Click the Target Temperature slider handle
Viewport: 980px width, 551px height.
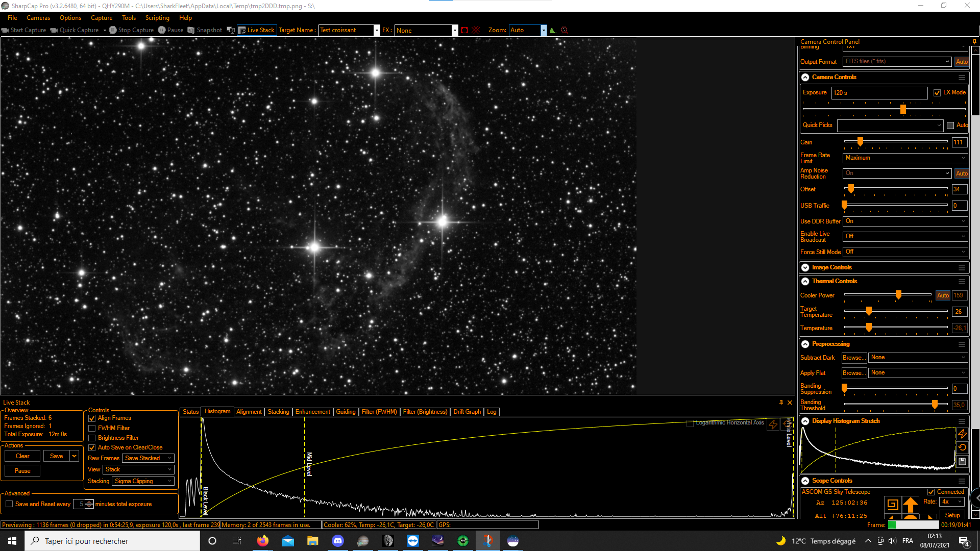[869, 311]
